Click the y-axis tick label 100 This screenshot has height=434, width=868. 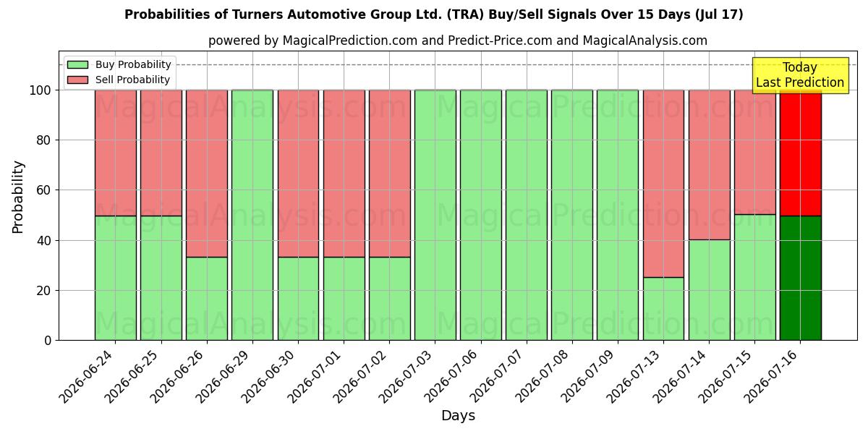41,90
